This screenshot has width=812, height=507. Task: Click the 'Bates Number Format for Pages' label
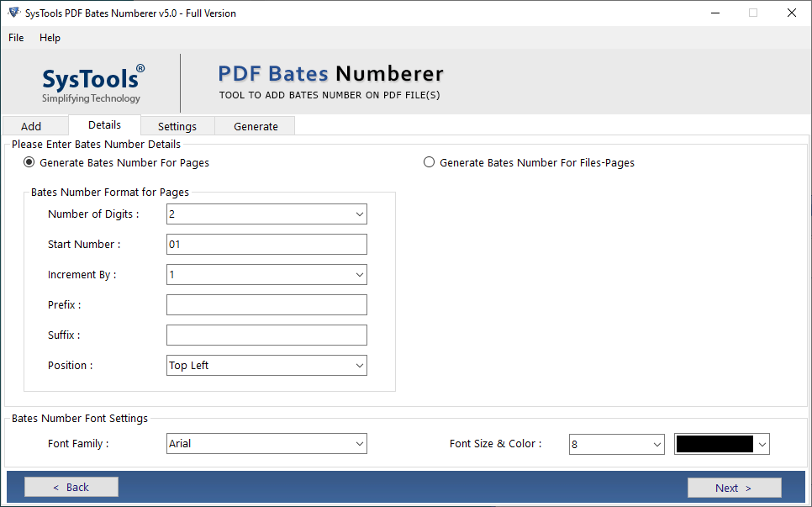(110, 193)
